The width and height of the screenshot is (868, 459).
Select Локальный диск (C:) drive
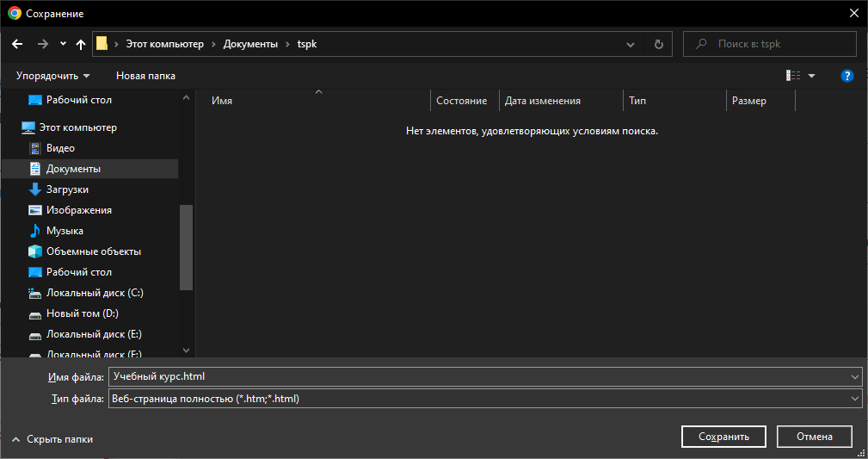click(x=95, y=293)
